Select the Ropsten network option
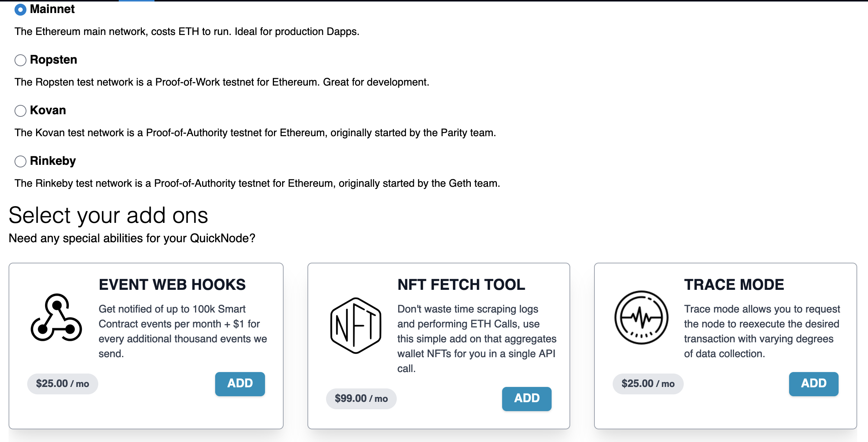This screenshot has width=868, height=442. [20, 60]
